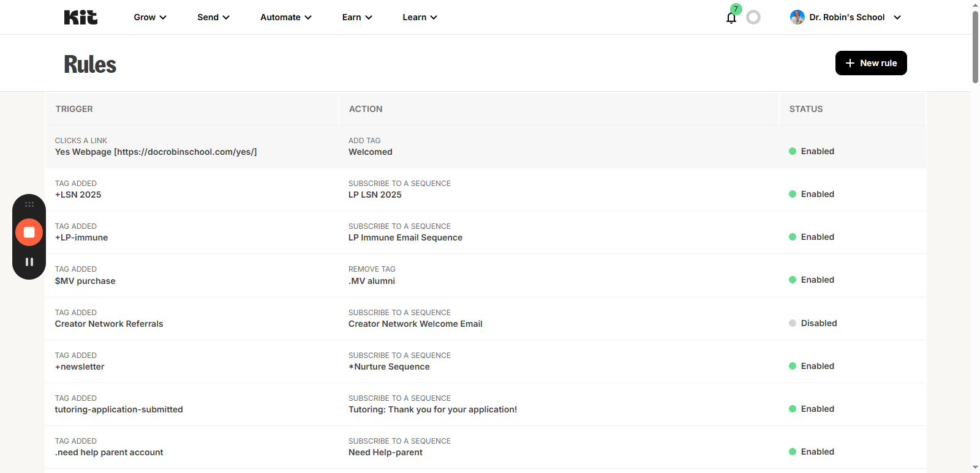Stop the screen recording
The height and width of the screenshot is (473, 980).
pyautogui.click(x=29, y=233)
